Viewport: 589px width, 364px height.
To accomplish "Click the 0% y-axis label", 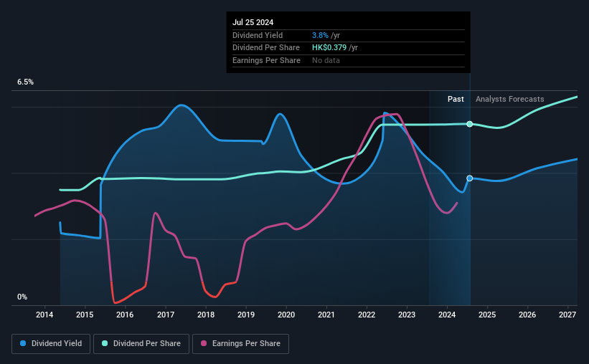I will tap(22, 297).
